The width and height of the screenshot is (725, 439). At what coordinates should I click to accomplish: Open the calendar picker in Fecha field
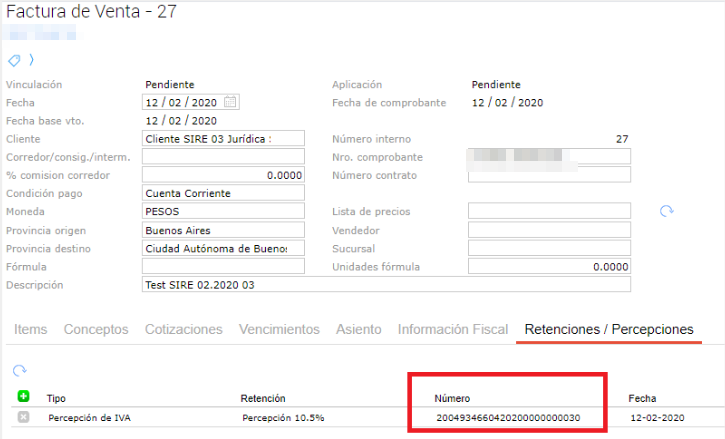[x=230, y=102]
